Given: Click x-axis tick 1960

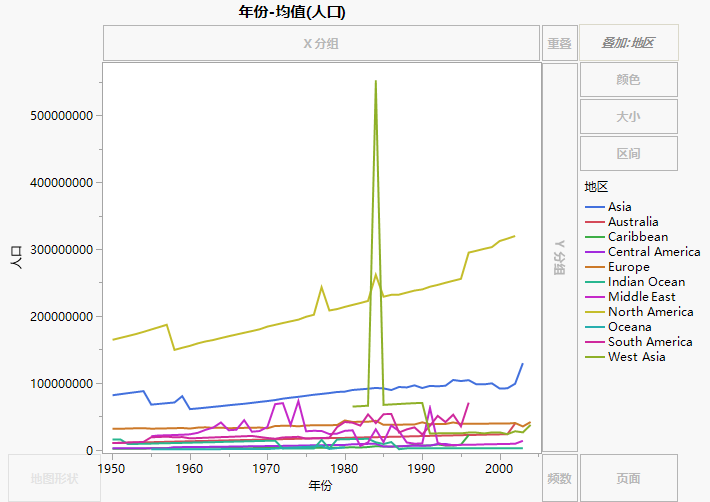Looking at the screenshot, I should [189, 469].
